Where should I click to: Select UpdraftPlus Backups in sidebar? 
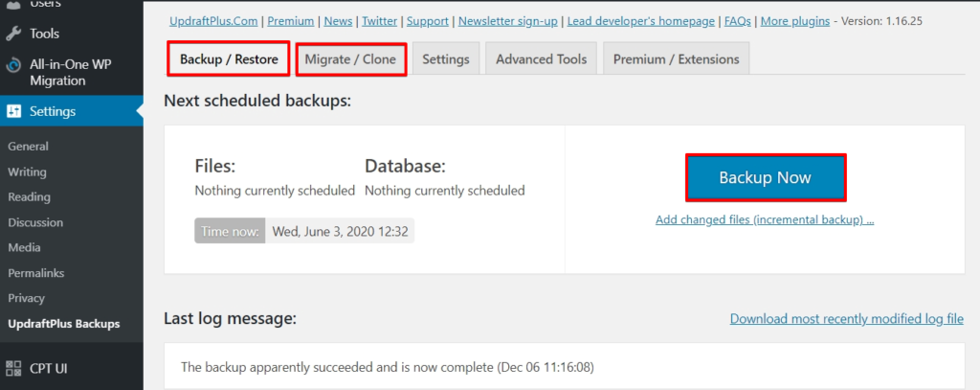pyautogui.click(x=64, y=324)
